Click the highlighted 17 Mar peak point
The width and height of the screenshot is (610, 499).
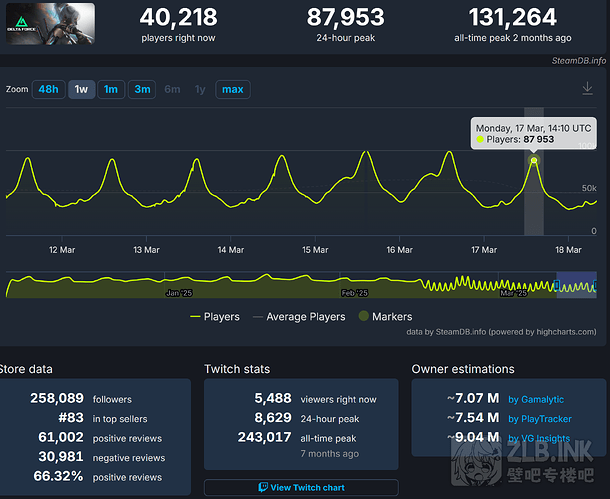pos(534,160)
